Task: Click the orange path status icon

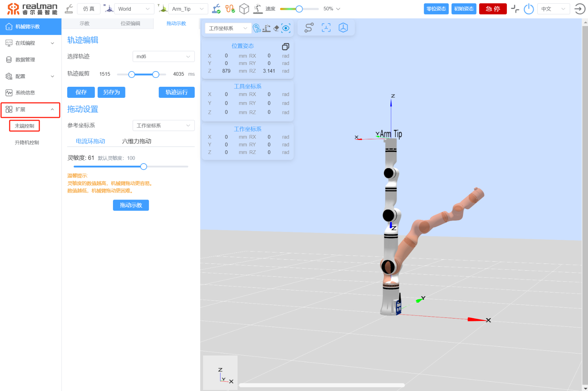Action: coord(230,9)
